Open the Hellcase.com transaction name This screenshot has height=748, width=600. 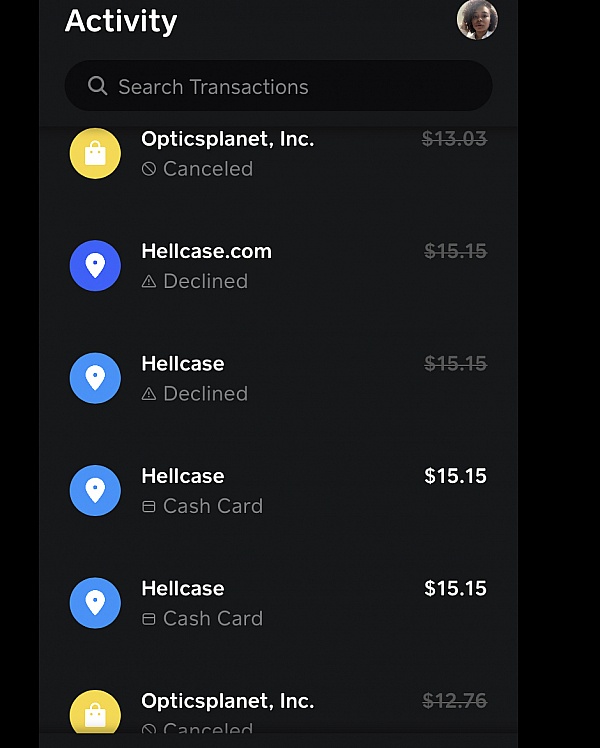click(x=206, y=251)
